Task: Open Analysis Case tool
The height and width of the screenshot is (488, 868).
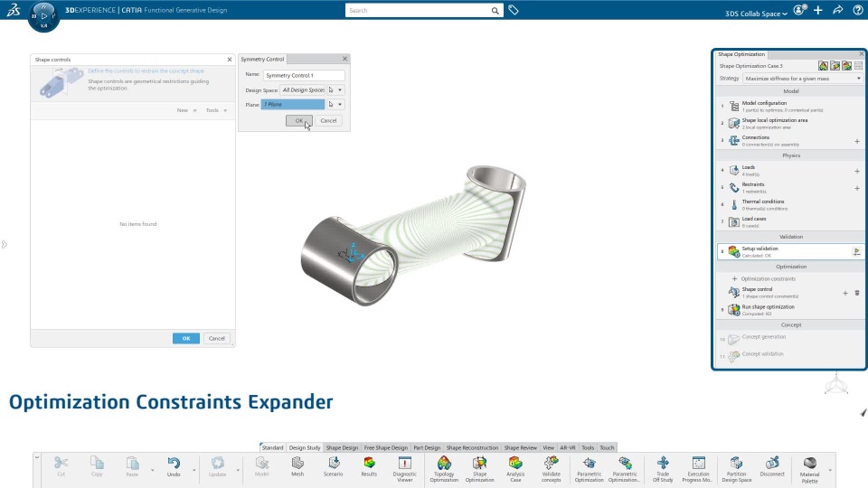Action: tap(515, 469)
